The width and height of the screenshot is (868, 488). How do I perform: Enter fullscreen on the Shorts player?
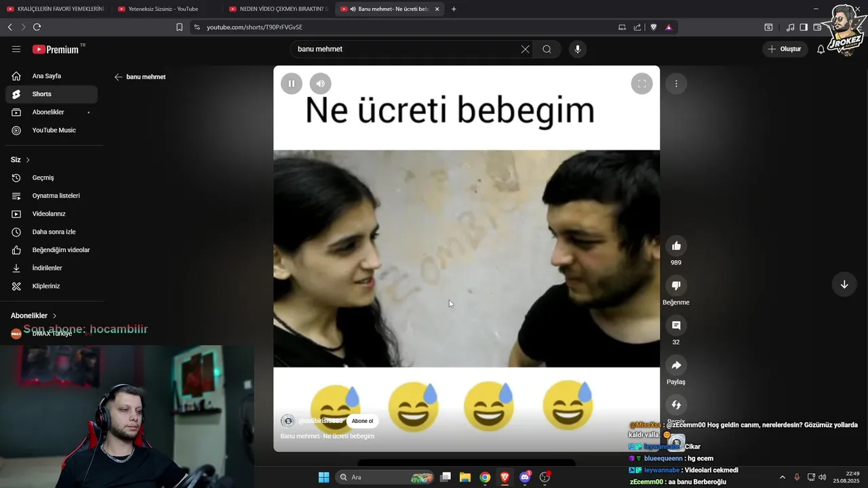click(642, 83)
